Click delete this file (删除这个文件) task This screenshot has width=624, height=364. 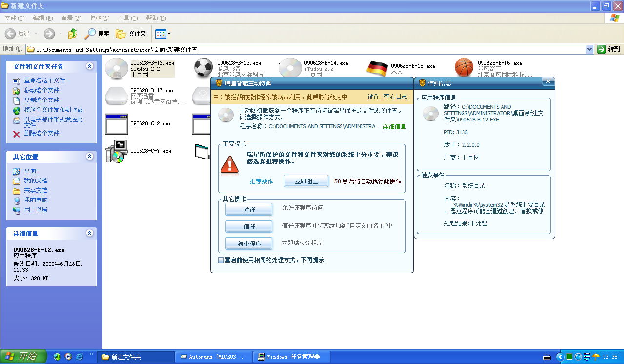(41, 133)
